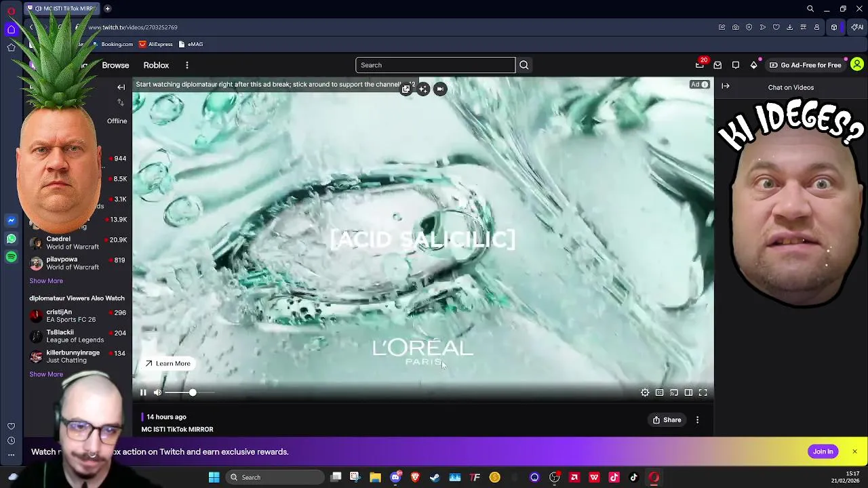Viewport: 868px width, 488px height.
Task: Click into the Twitch search field
Action: 435,65
